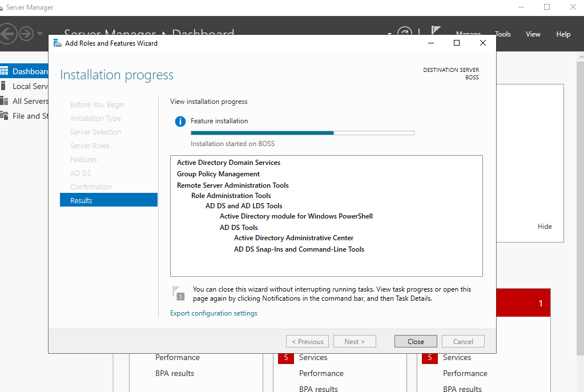This screenshot has height=392, width=584.
Task: Click Export configuration settings link
Action: pos(214,313)
